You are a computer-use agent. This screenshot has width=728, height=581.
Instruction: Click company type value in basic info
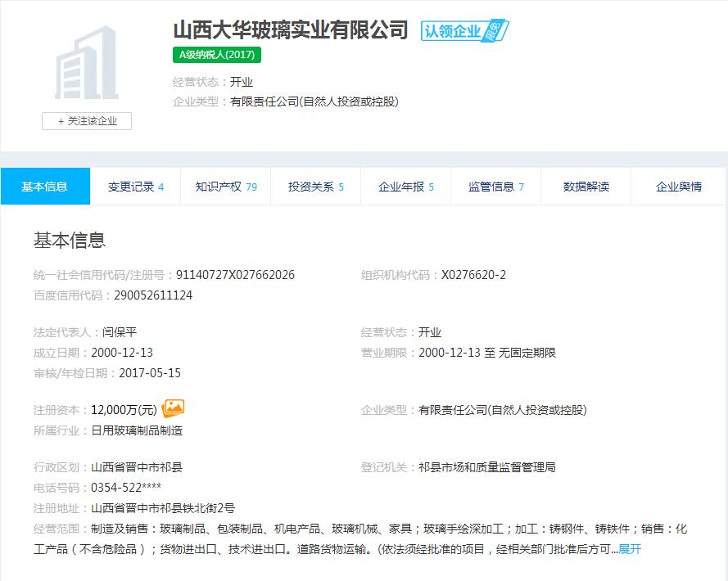[x=503, y=410]
